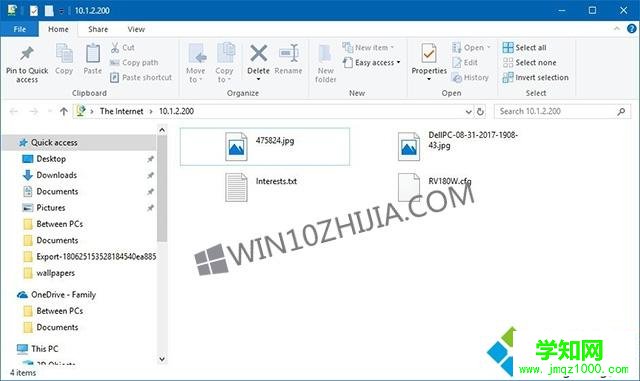640x381 pixels.
Task: Click the Paste clipboard icon
Action: 93,53
